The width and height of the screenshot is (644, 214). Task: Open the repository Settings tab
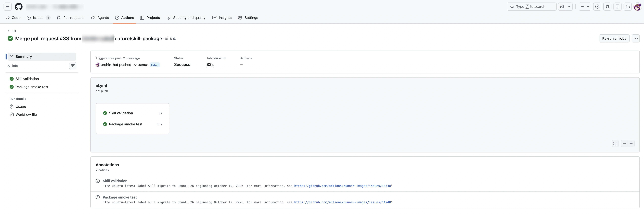click(x=248, y=18)
